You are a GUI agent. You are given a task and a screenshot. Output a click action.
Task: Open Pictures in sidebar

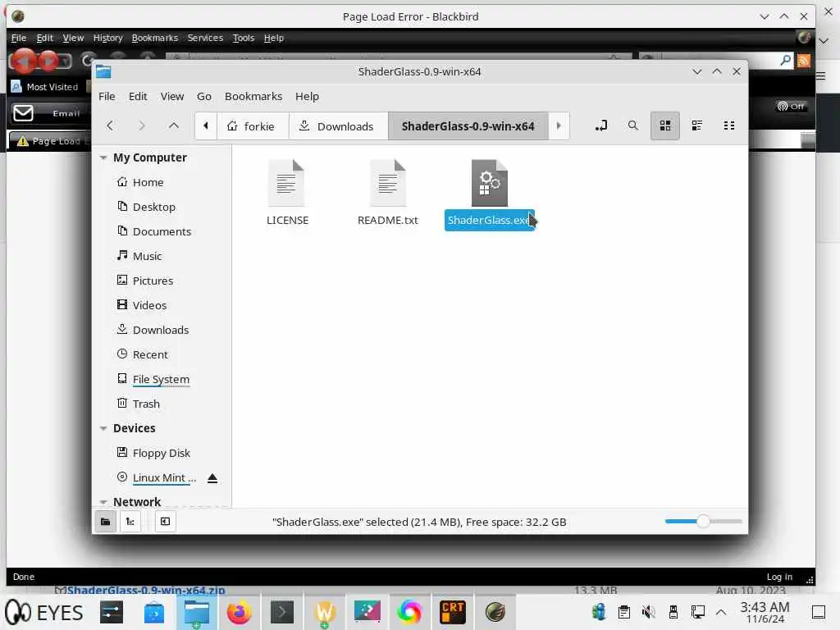click(x=153, y=281)
